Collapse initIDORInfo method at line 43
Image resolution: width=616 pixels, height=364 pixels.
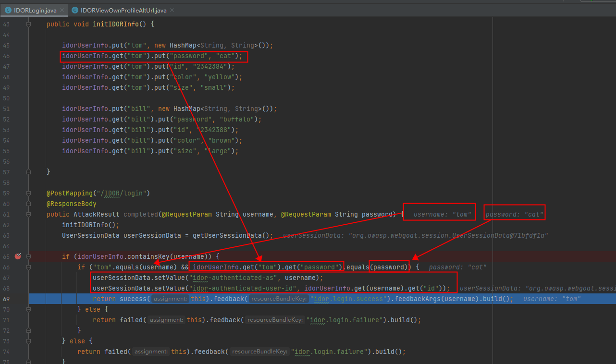29,24
